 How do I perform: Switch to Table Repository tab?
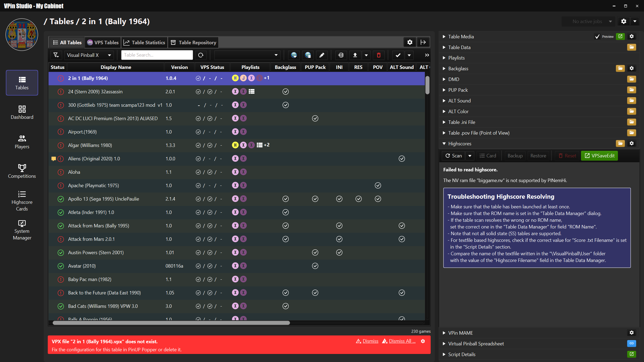(193, 42)
